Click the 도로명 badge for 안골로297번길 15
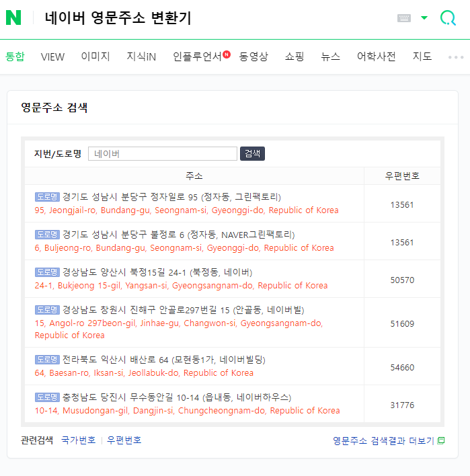470x476 pixels. [47, 310]
